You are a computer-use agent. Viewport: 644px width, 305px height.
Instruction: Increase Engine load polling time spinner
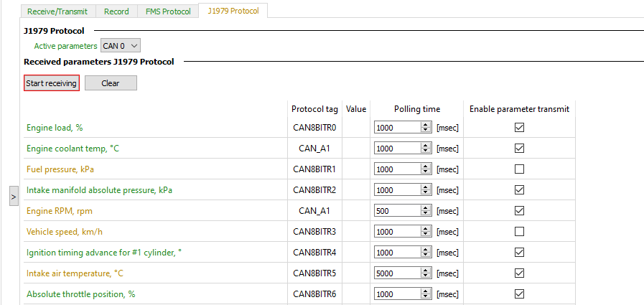[x=425, y=125]
